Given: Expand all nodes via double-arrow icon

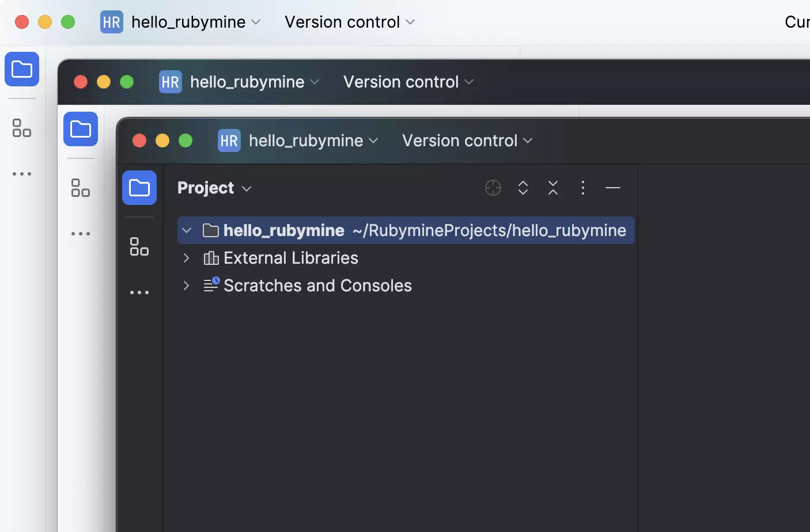Looking at the screenshot, I should pos(523,188).
